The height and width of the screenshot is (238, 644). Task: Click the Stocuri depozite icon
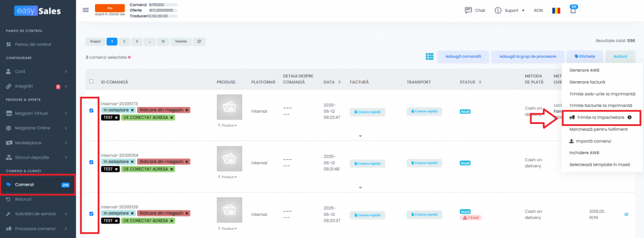click(9, 157)
